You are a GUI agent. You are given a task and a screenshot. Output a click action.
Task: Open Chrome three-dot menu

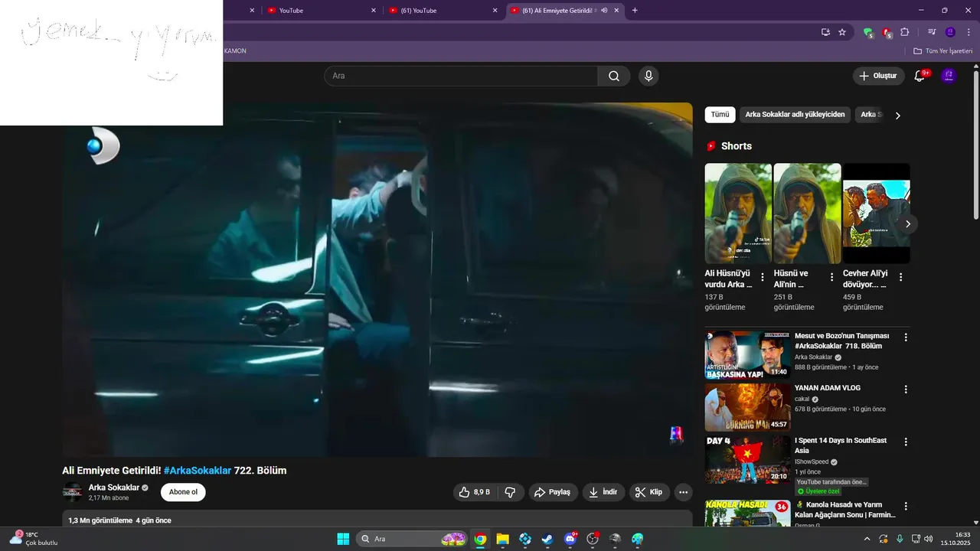pyautogui.click(x=968, y=32)
